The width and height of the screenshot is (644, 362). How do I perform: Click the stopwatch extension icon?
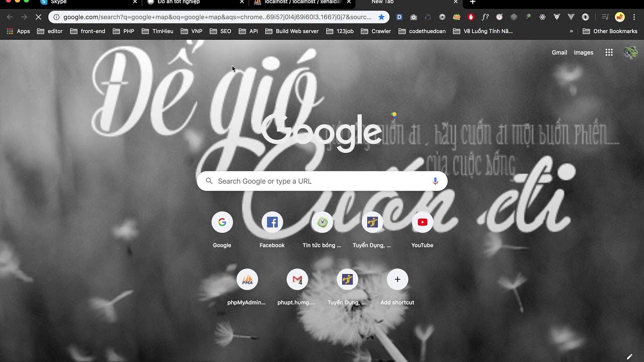(x=499, y=17)
